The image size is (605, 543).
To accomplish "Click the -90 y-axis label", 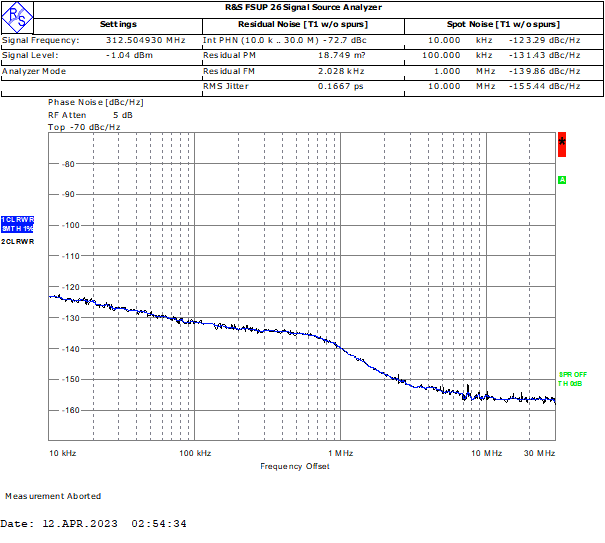I will tap(68, 195).
